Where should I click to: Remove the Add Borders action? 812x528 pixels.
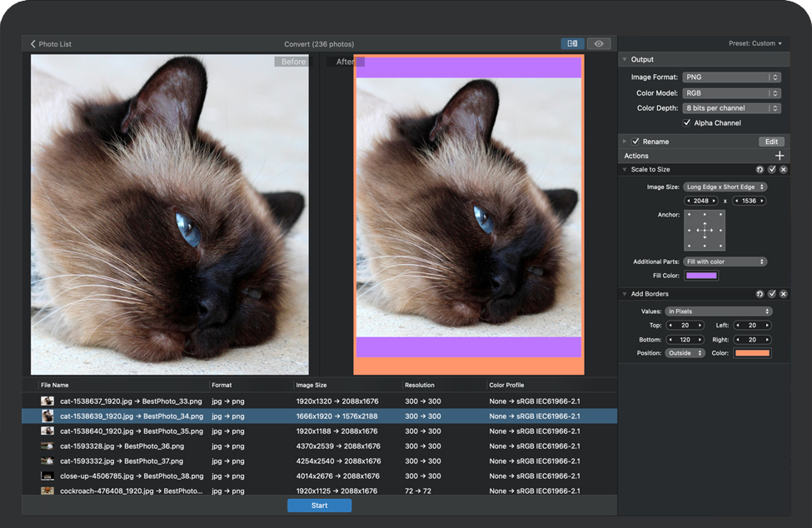pyautogui.click(x=784, y=294)
